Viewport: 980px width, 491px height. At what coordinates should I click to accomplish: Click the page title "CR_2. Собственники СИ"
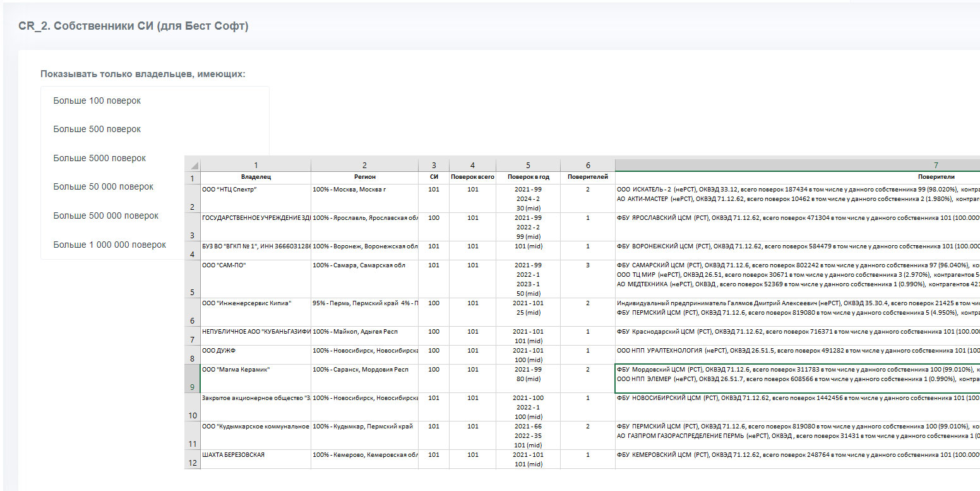(x=134, y=26)
